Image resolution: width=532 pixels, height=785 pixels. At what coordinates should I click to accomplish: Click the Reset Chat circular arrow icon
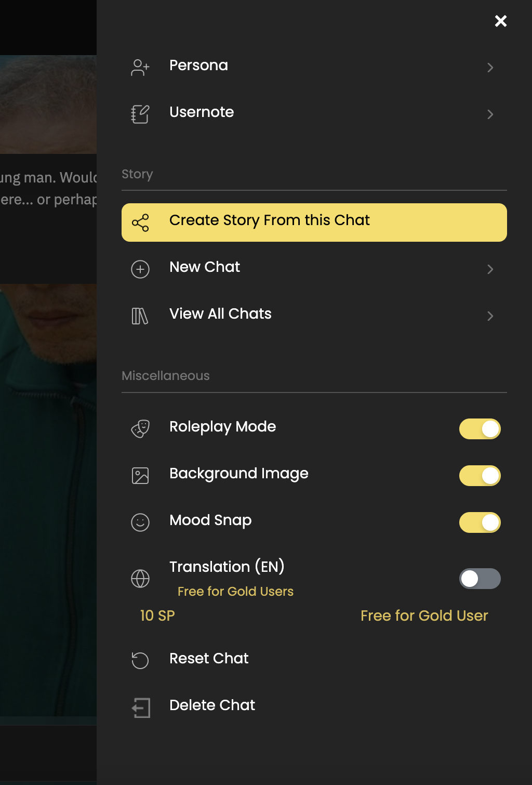(x=140, y=660)
